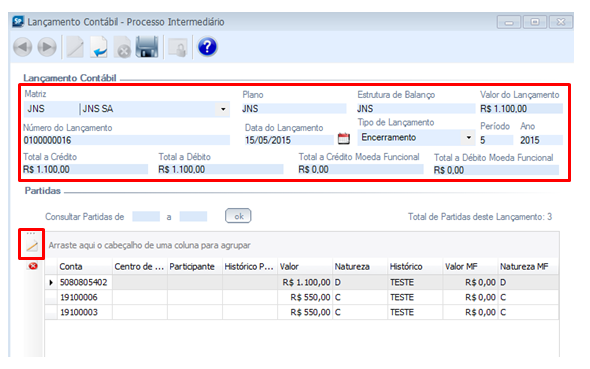Go to the previous record arrow
Screen dimensions: 590x369
[x=23, y=47]
